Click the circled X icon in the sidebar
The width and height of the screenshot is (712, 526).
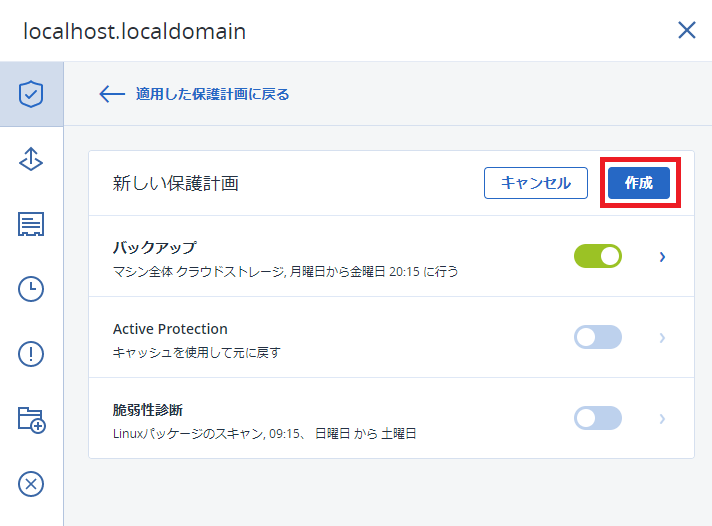coord(31,484)
